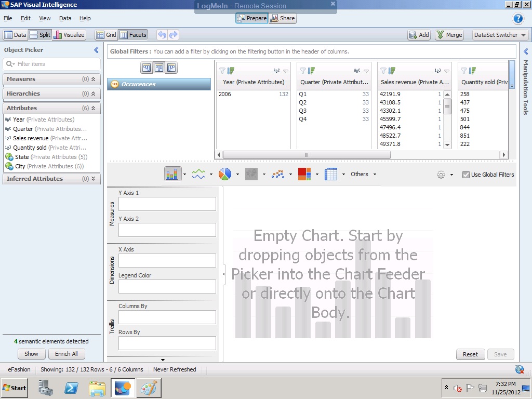Collapse the Attributes section
The width and height of the screenshot is (532, 399).
pyautogui.click(x=94, y=108)
